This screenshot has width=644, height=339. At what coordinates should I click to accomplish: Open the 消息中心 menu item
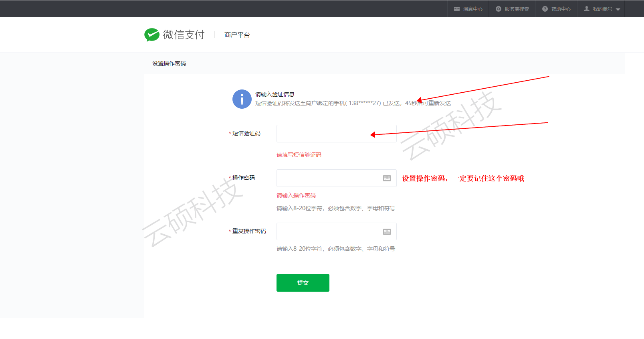point(473,9)
